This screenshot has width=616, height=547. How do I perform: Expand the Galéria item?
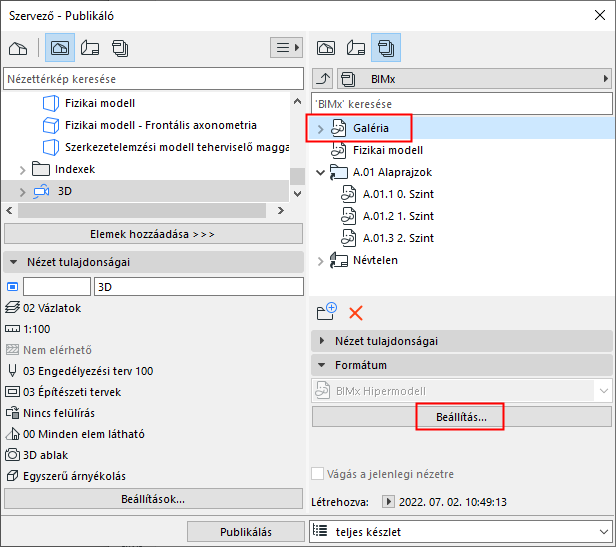tap(320, 128)
